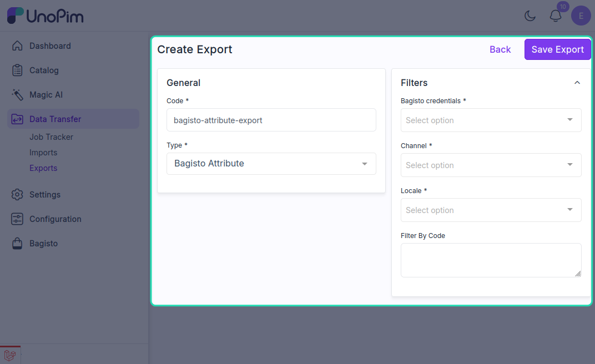Viewport: 595px width, 364px height.
Task: Click the UnoPim logo
Action: coord(45,16)
